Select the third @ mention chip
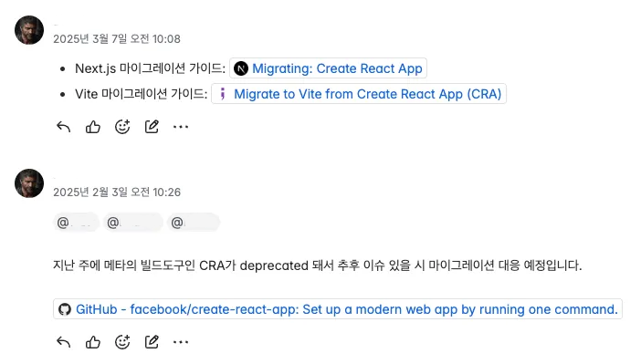641x364 pixels. (x=194, y=223)
